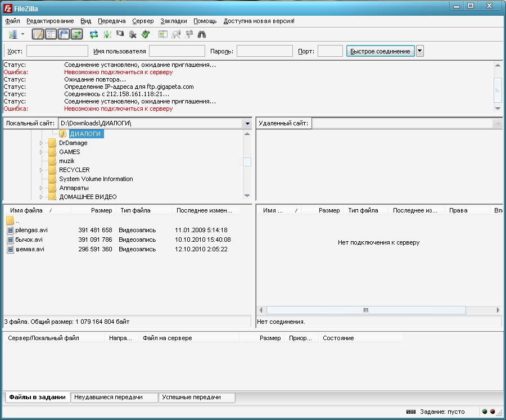The image size is (506, 420).
Task: Click the local tree scrollbar thumb
Action: [x=247, y=162]
